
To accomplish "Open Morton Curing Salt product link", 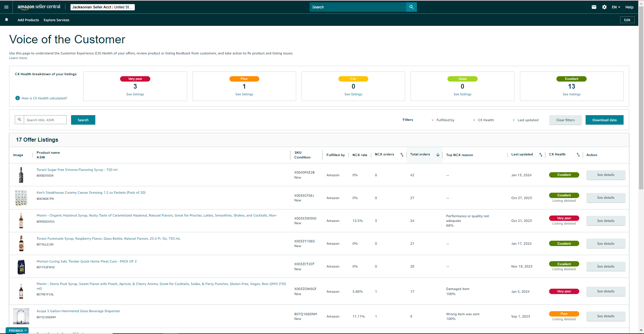I will 87,261.
